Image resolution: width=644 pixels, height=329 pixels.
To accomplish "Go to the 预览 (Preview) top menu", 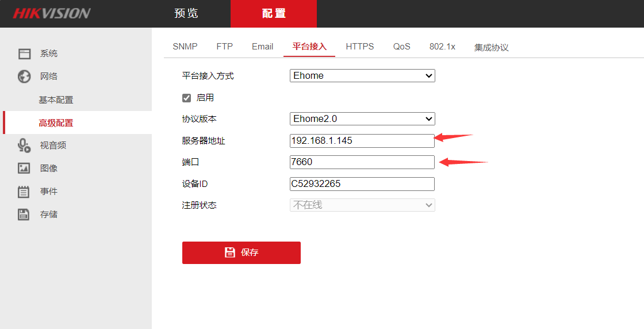I will [186, 14].
